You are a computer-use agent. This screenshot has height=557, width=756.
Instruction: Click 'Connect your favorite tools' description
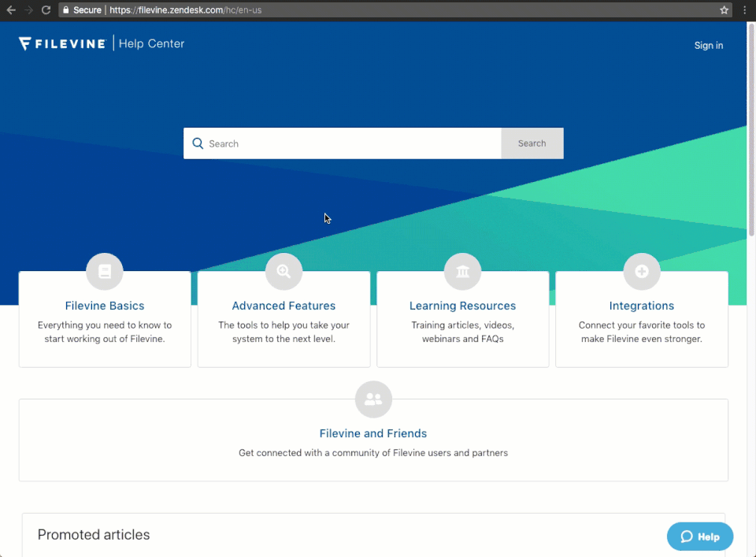(642, 332)
